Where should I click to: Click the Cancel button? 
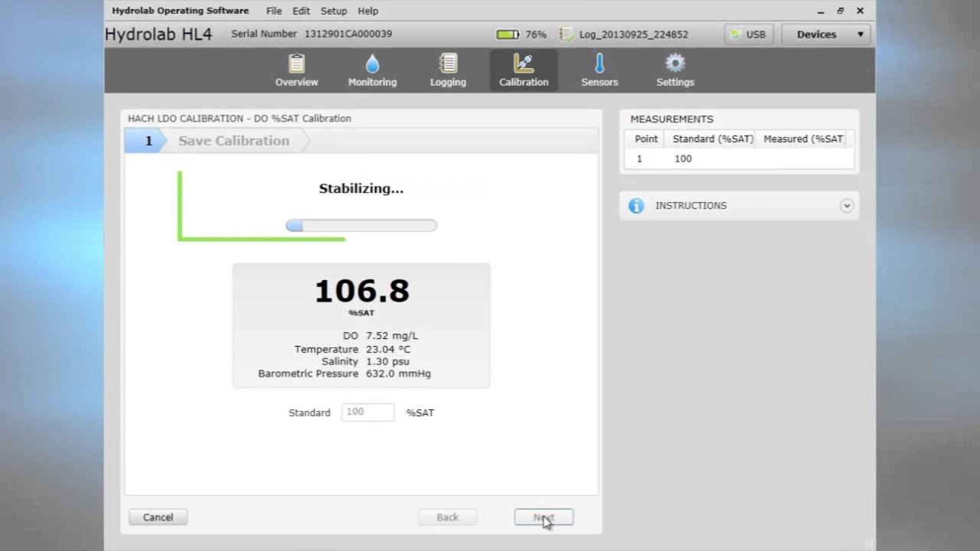[158, 517]
